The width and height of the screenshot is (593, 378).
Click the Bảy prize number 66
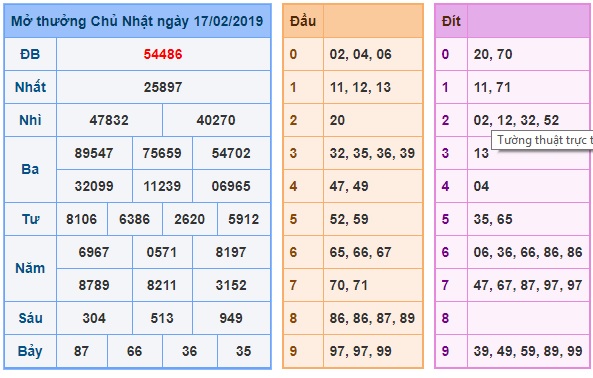134,351
